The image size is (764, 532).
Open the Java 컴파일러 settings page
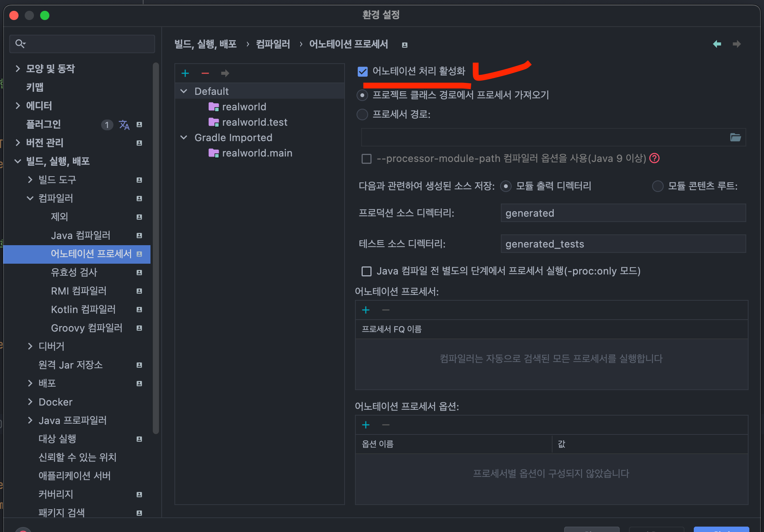pos(81,235)
